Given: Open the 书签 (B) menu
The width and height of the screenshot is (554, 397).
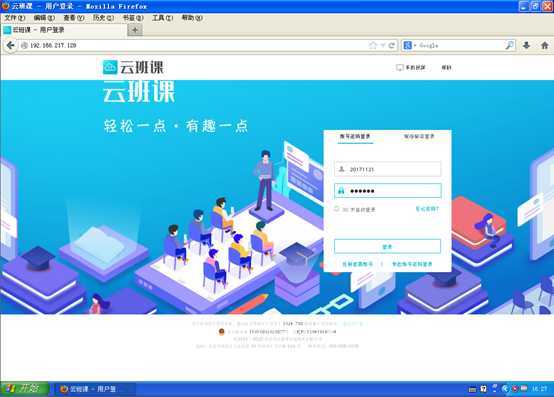Looking at the screenshot, I should click(x=133, y=18).
